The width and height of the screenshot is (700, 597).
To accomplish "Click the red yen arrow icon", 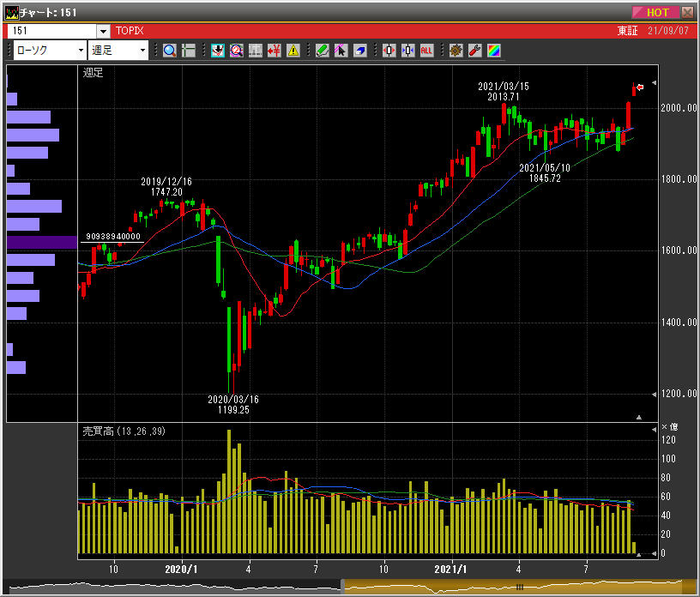I will click(275, 51).
